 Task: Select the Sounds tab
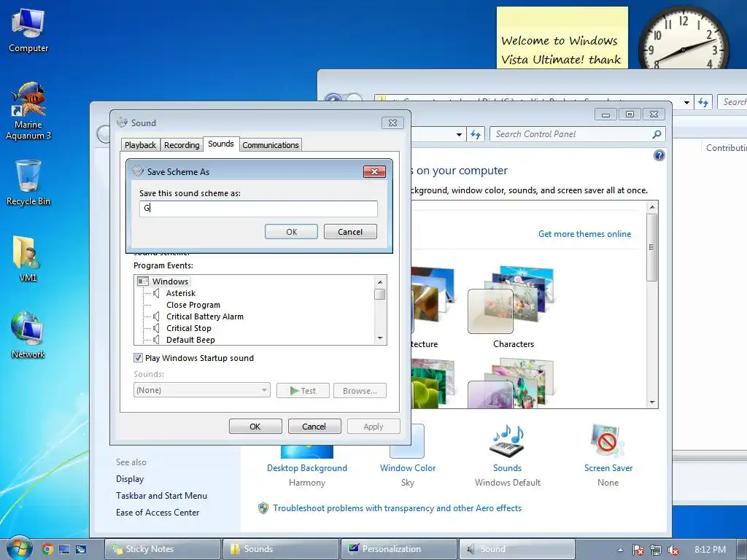221,144
